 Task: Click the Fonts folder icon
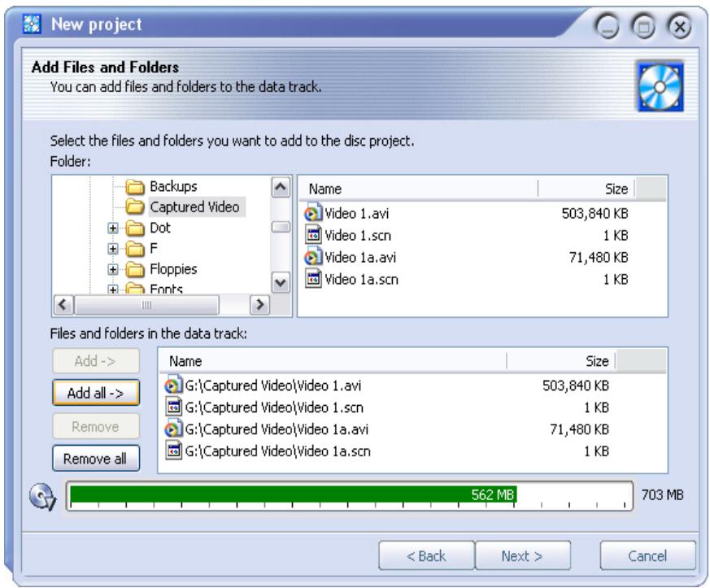[134, 289]
